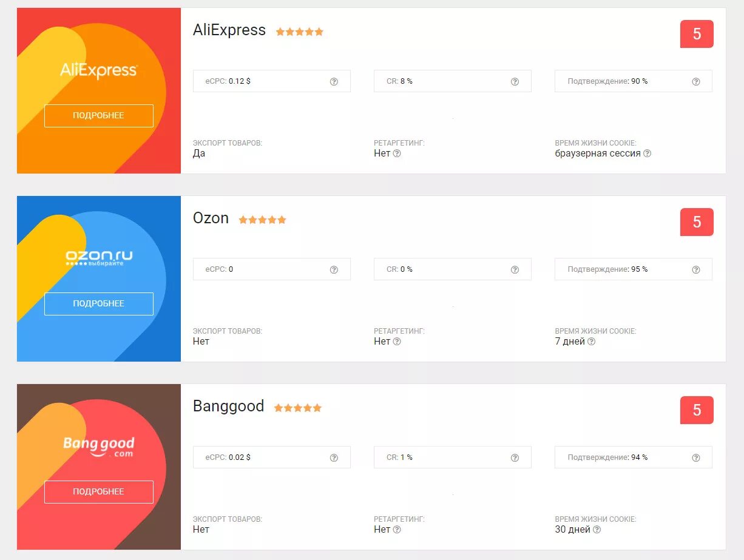The image size is (744, 560).
Task: Open Подробнее on the AliExpress card
Action: tap(99, 115)
